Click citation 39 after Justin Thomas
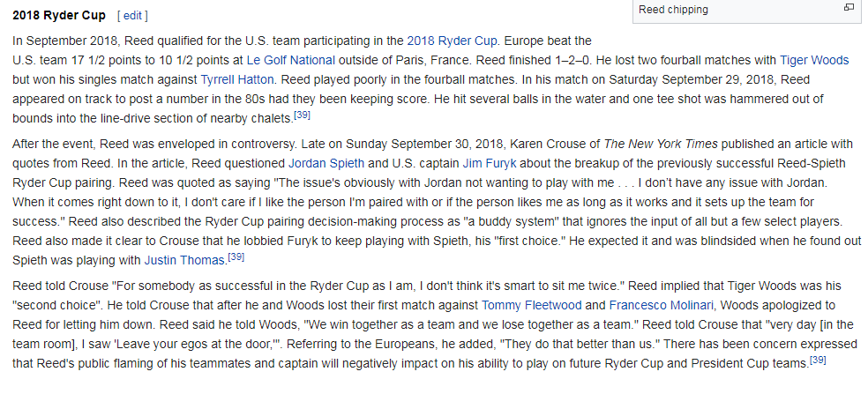 click(x=236, y=256)
